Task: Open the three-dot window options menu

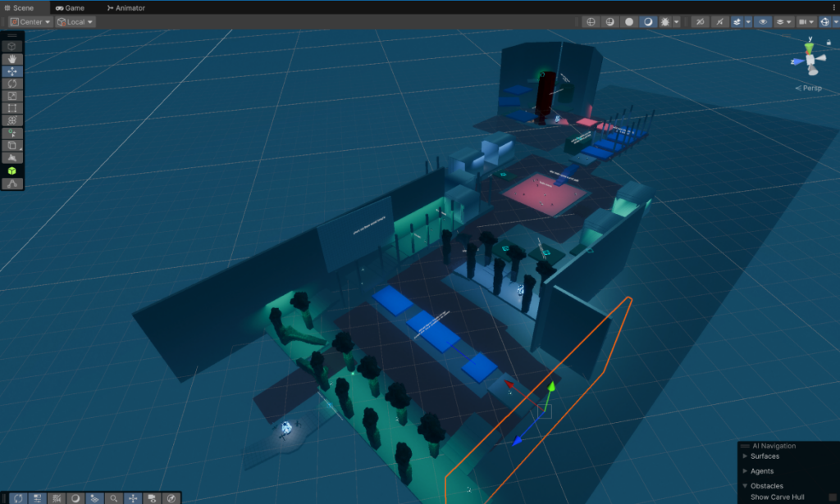Action: tap(834, 7)
